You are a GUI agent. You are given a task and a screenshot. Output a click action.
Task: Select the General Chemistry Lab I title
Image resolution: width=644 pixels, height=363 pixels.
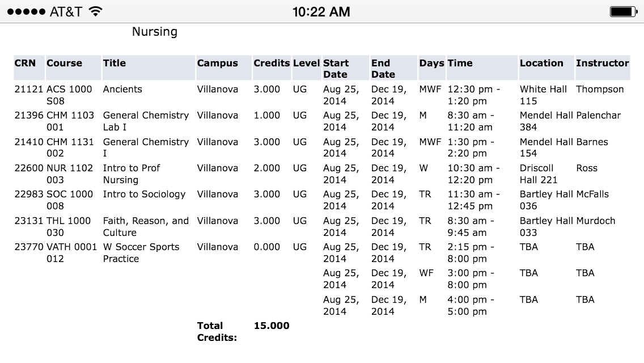click(146, 121)
